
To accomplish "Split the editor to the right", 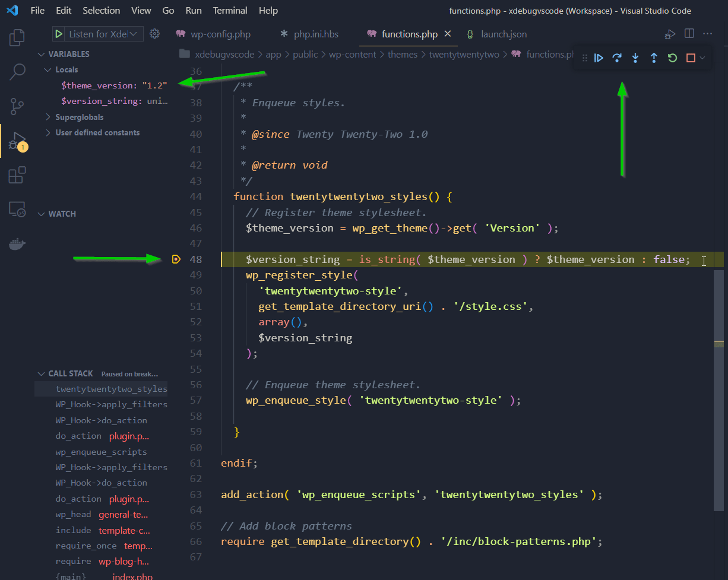I will (x=689, y=34).
